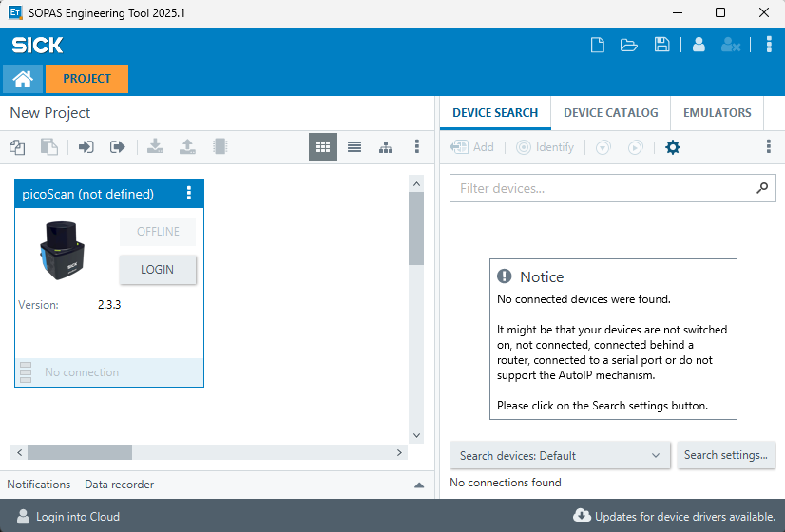785x532 pixels.
Task: Open device search three-dot menu
Action: (769, 146)
